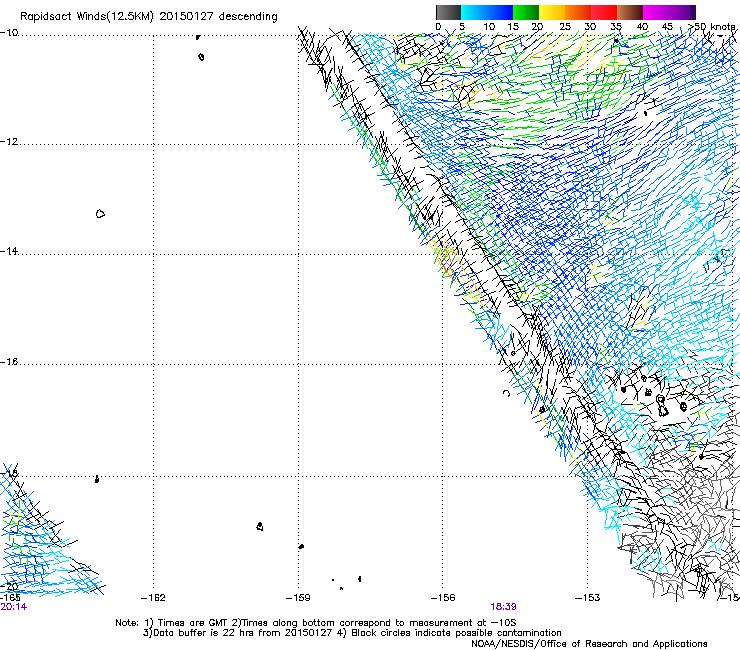Click the gray 0-5 knots color swatch
This screenshot has height=650, width=740.
point(448,12)
